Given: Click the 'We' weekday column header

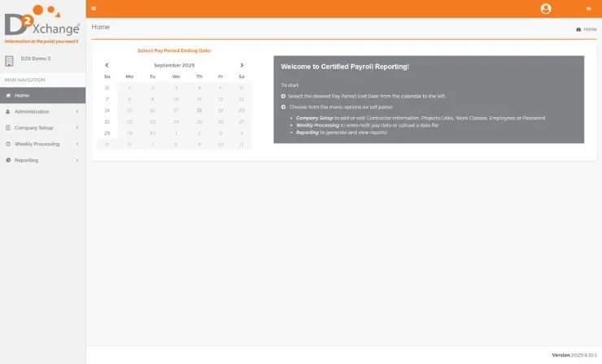Looking at the screenshot, I should (176, 76).
